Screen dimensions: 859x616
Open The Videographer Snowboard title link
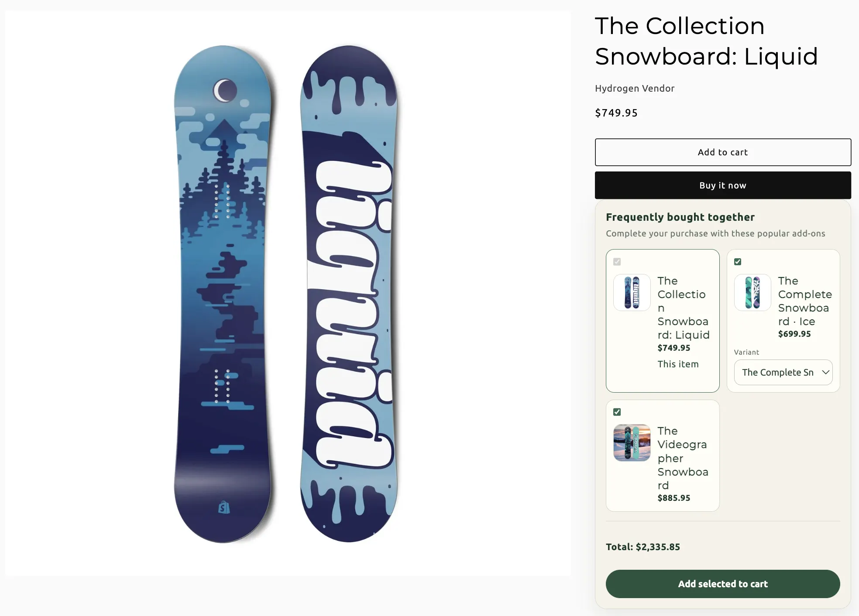[x=683, y=458]
